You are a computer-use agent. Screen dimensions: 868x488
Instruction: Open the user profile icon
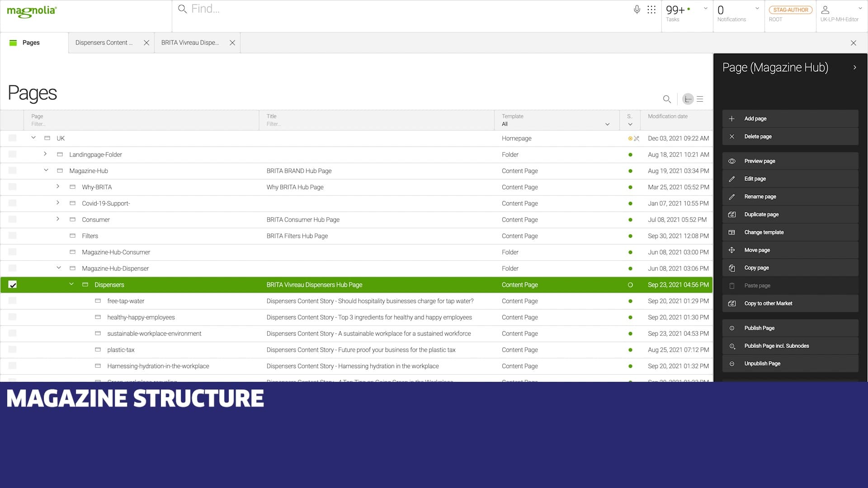[825, 9]
